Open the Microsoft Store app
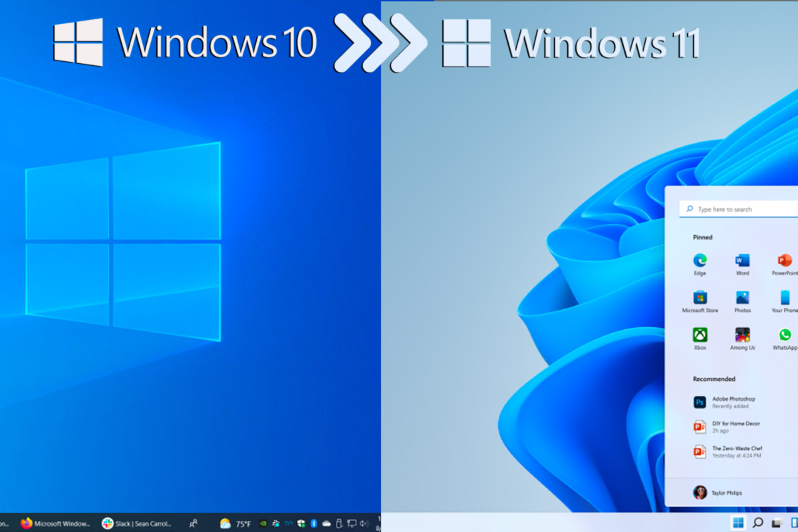The image size is (798, 532). 700,297
